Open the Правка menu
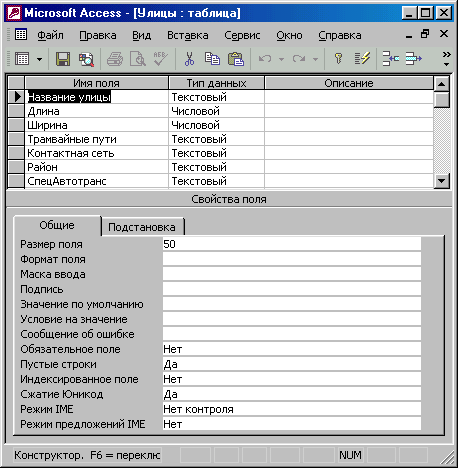Viewport: 458px width, 468px height. pyautogui.click(x=98, y=35)
